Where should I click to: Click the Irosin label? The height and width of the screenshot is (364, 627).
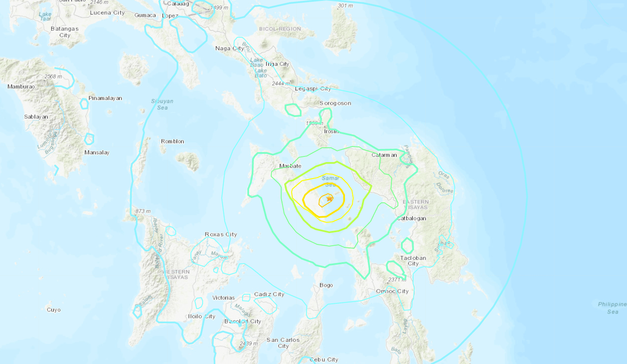pyautogui.click(x=331, y=131)
